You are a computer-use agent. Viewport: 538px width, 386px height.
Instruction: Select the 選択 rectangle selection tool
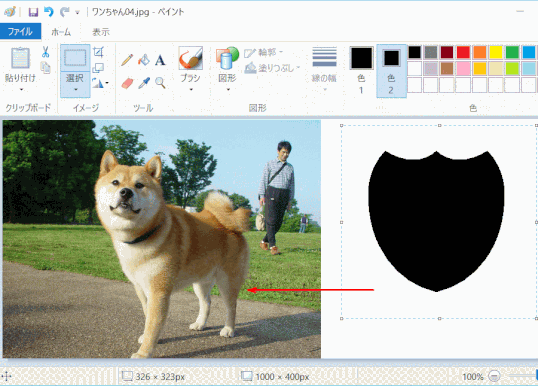[x=75, y=58]
